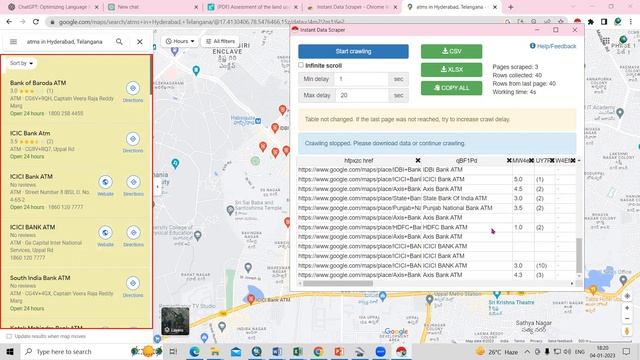Show hidden system tray icons

(x=527, y=351)
